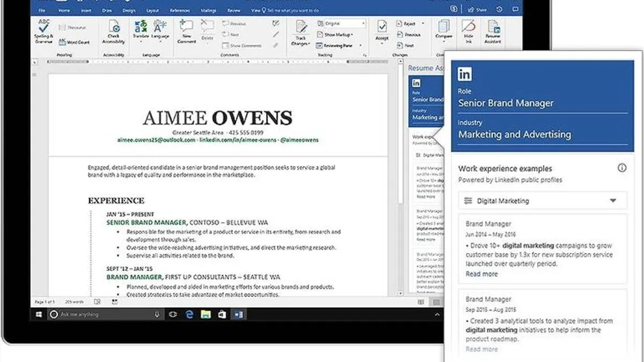Click Read more on the Jun 2014 Brand Manager card
The image size is (644, 362).
click(481, 274)
